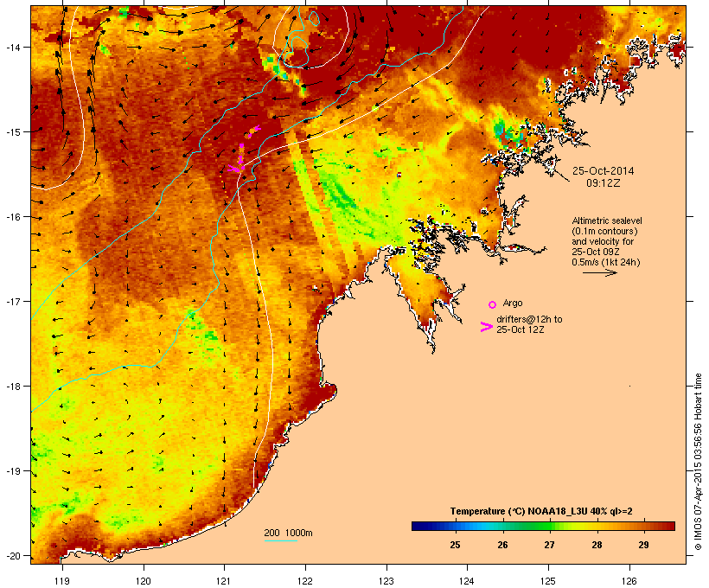Click the Temperature NOAA18_L3U colorbar title
This screenshot has height=588, width=709.
(541, 511)
